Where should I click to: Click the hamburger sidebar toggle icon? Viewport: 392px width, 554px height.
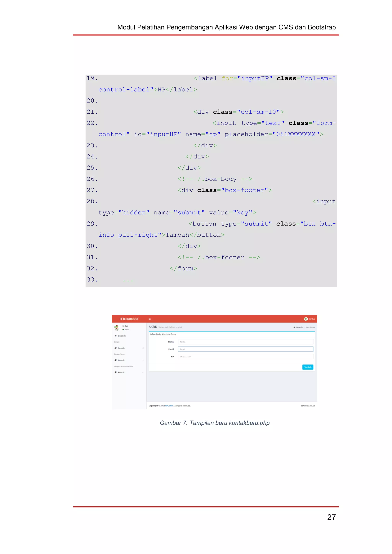click(149, 319)
